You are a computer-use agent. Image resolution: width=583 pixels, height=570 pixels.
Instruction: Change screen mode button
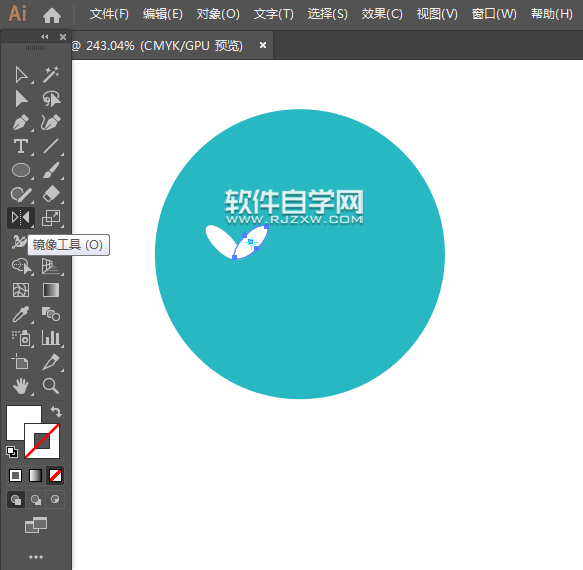tap(36, 525)
